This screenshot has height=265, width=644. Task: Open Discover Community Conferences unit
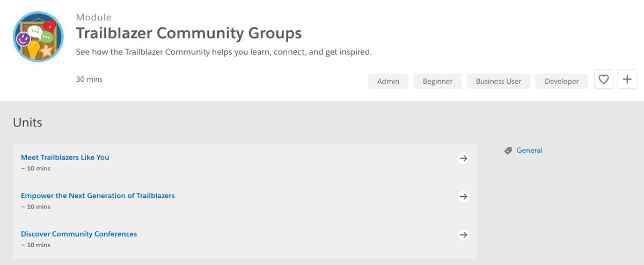(79, 234)
